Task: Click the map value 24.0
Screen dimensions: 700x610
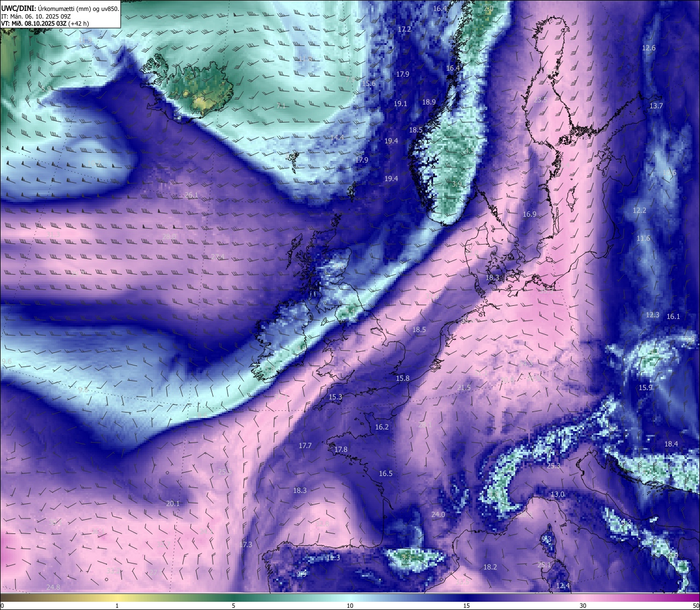Action: 438,514
